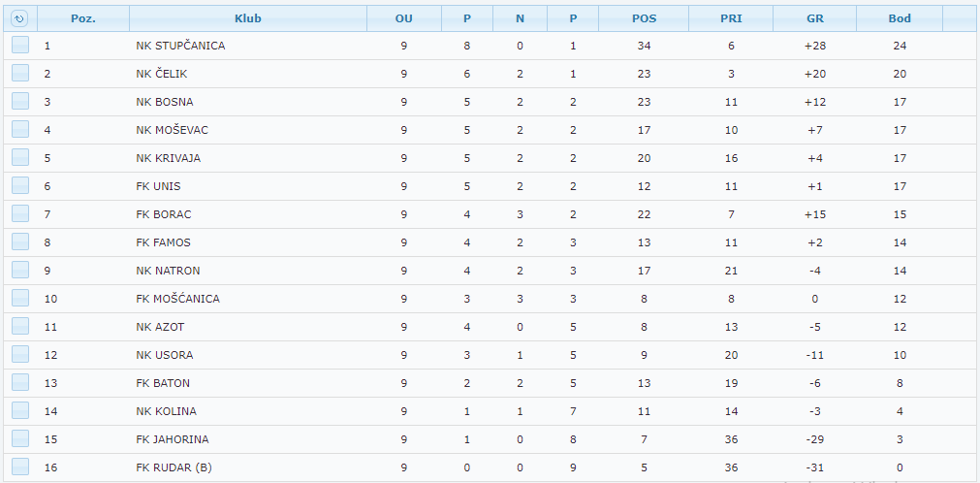This screenshot has width=980, height=483.
Task: Click the Klub column header
Action: [247, 18]
